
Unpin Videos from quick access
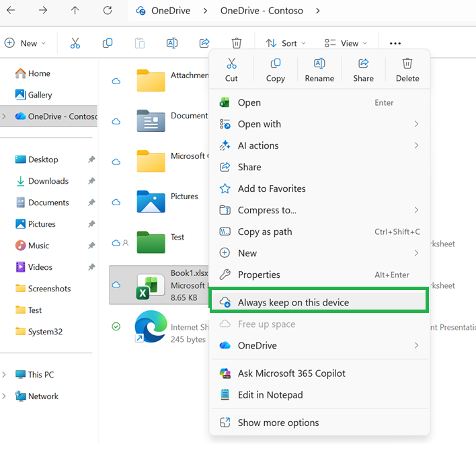tap(91, 266)
